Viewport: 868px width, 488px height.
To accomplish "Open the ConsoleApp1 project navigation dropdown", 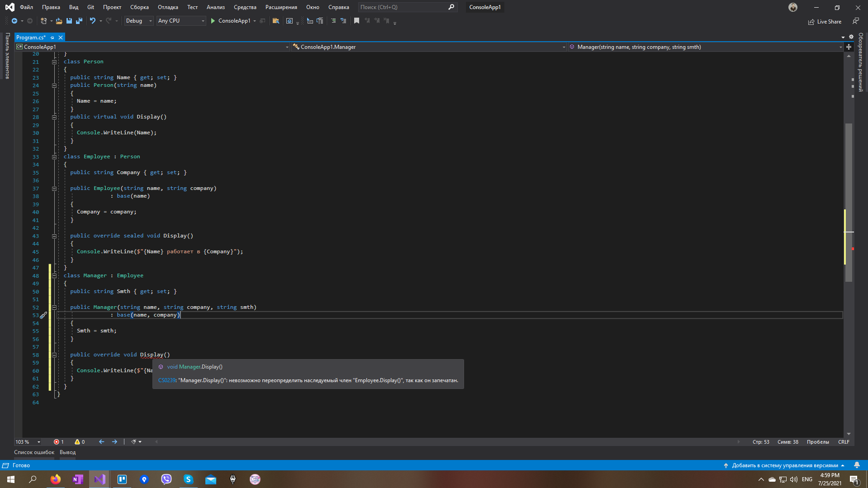I will tap(152, 47).
